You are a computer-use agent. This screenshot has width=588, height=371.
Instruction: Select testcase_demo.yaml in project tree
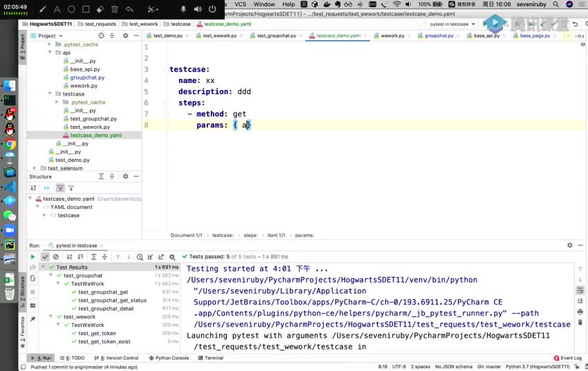95,135
